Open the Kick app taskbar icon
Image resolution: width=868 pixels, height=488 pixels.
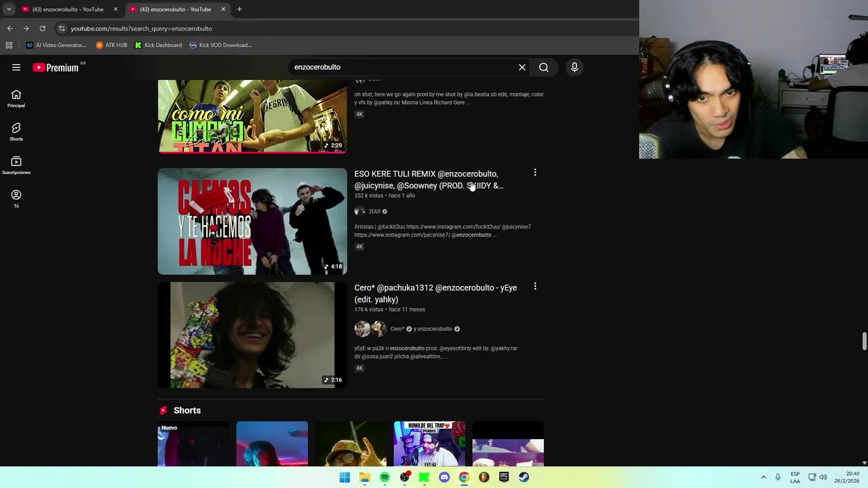tap(425, 477)
